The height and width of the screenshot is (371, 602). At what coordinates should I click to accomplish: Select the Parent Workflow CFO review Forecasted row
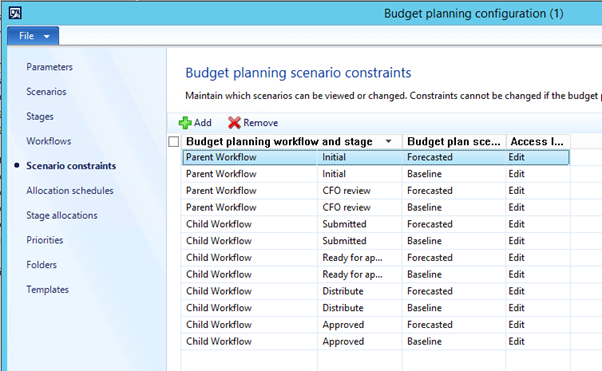pos(376,190)
